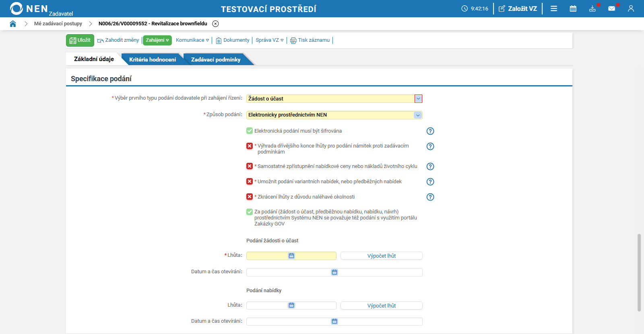
Task: Focus the nabídky Lhůta date field
Action: 291,305
